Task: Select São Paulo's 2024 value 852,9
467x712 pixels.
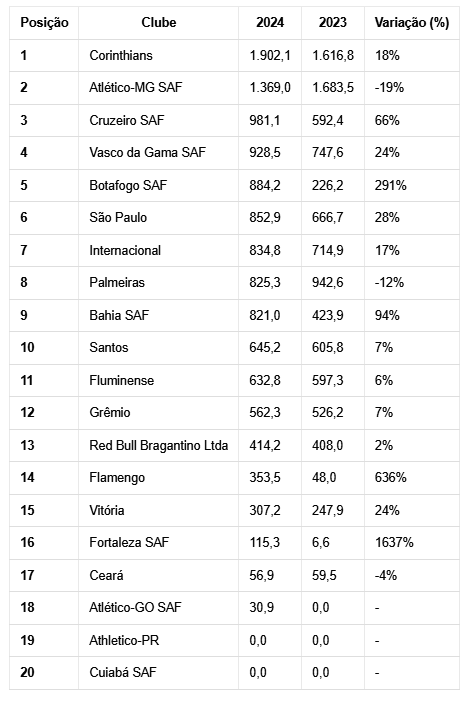Action: pos(265,217)
